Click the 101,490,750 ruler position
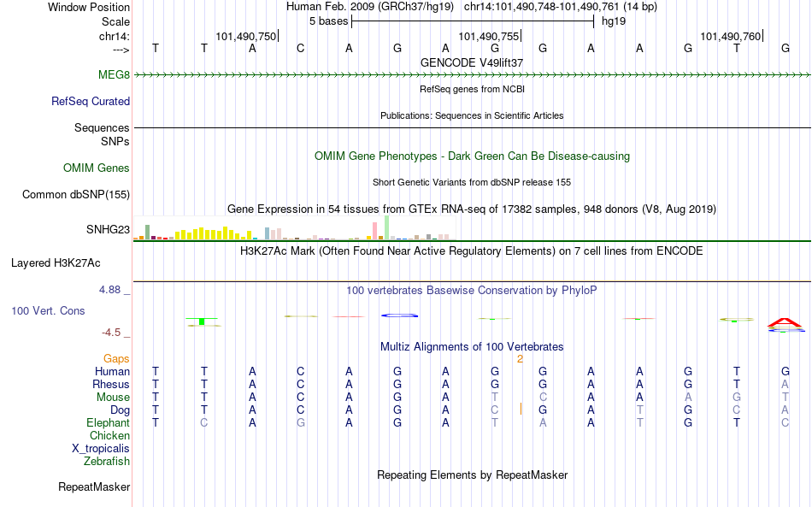This screenshot has height=507, width=812. (x=246, y=36)
